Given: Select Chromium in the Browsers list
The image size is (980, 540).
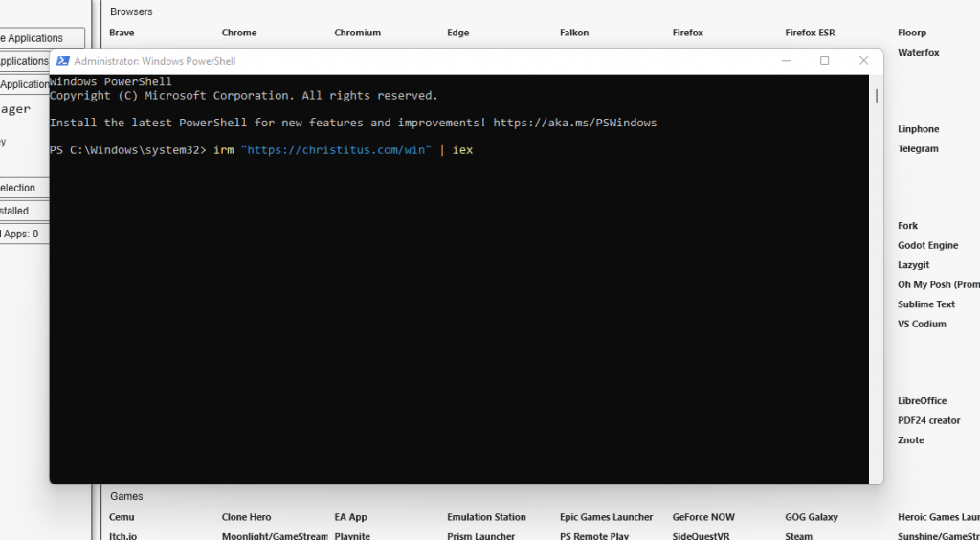Looking at the screenshot, I should (358, 33).
